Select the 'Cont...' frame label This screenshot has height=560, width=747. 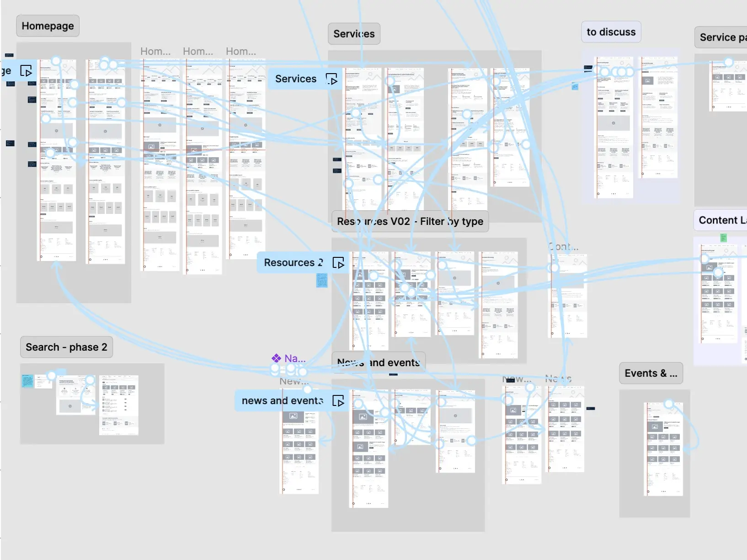tap(564, 247)
